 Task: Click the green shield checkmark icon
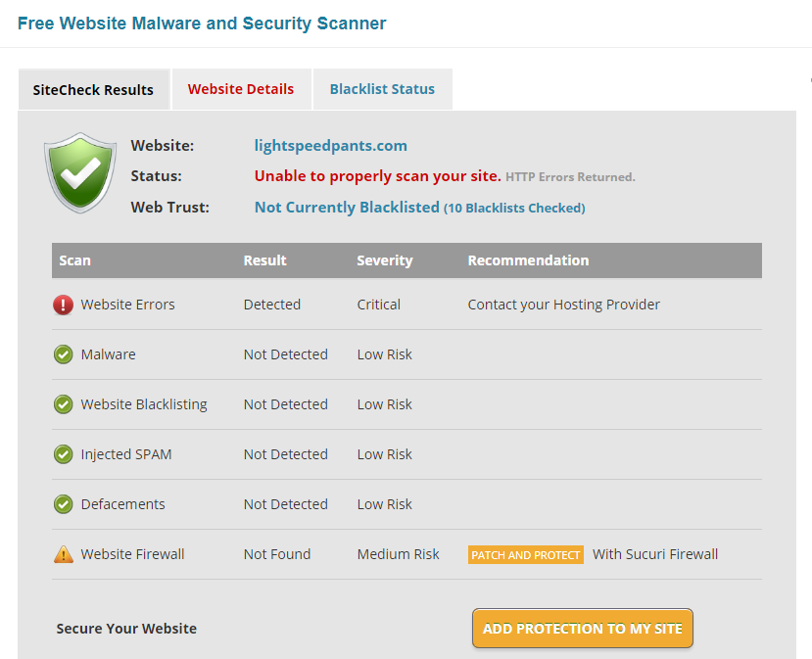tap(80, 172)
